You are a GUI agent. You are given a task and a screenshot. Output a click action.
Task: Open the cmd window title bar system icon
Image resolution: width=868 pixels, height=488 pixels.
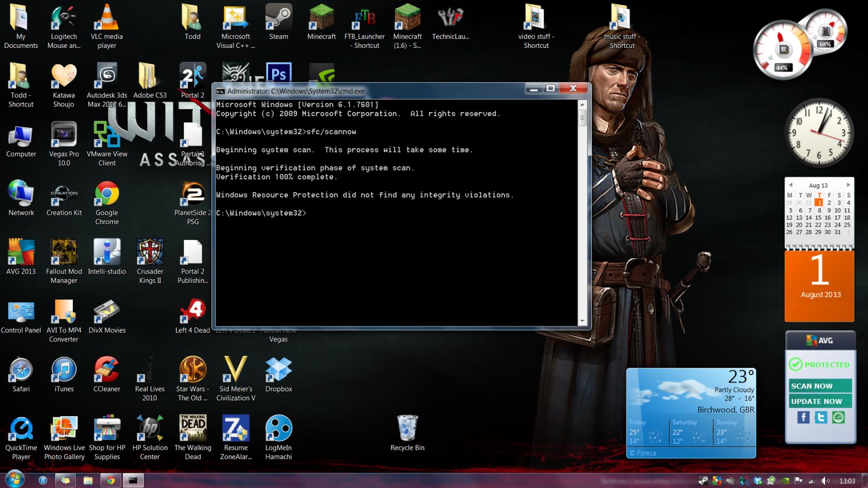221,91
